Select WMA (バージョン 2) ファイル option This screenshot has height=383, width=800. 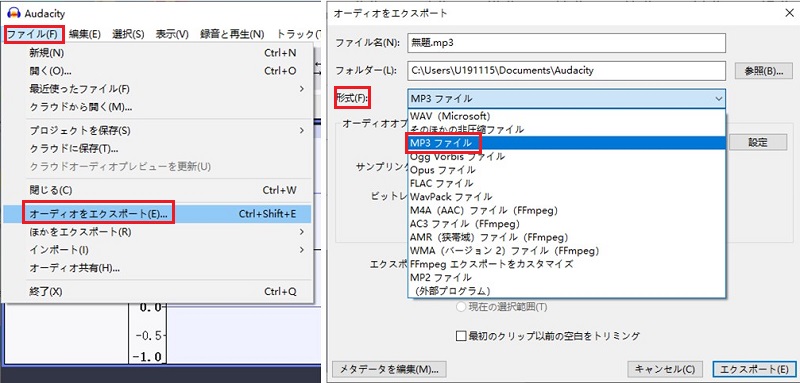click(566, 250)
